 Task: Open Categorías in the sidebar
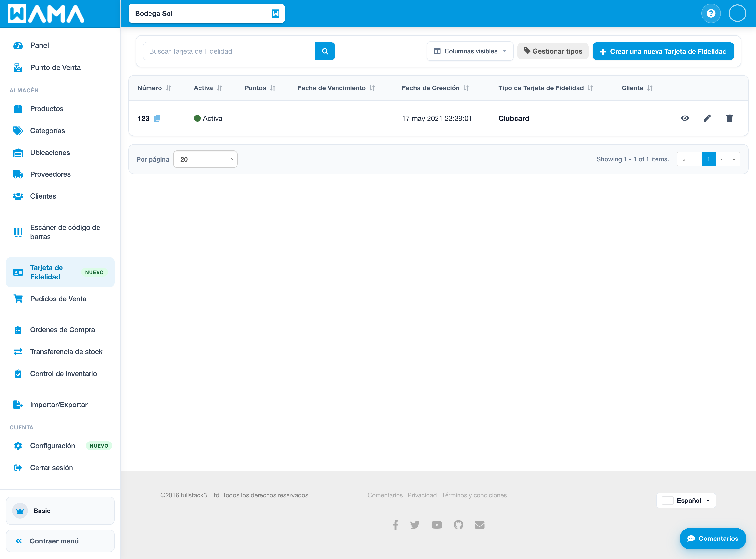60,131
